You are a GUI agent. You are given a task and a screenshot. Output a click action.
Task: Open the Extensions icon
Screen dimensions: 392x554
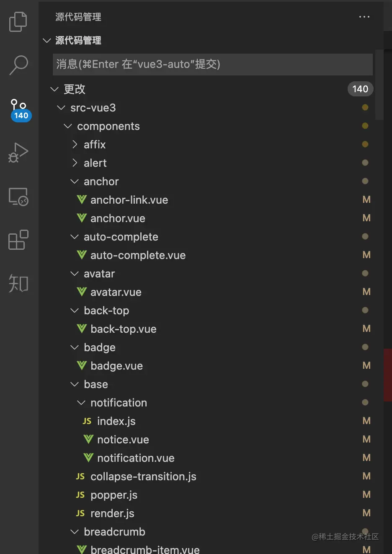click(x=18, y=240)
